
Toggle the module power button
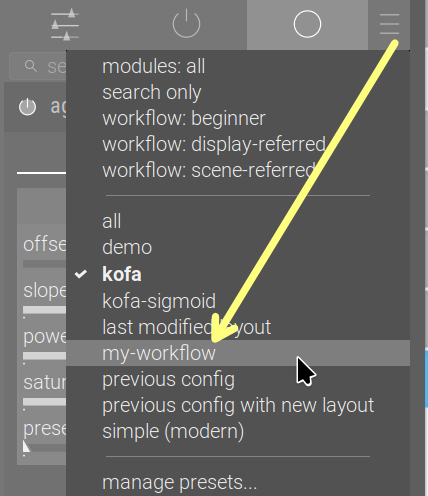27,107
